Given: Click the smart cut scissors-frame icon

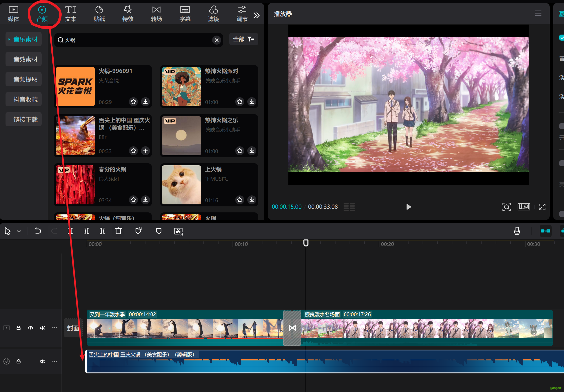Looking at the screenshot, I should (x=179, y=231).
